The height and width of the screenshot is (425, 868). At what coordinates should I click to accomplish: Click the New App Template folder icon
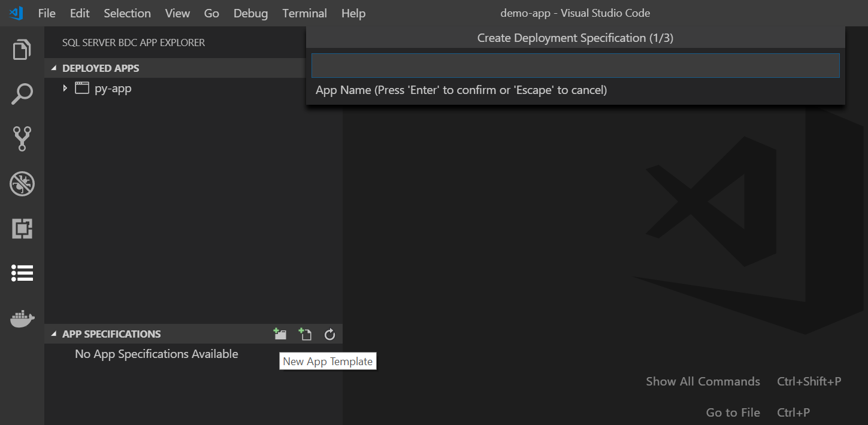coord(280,334)
